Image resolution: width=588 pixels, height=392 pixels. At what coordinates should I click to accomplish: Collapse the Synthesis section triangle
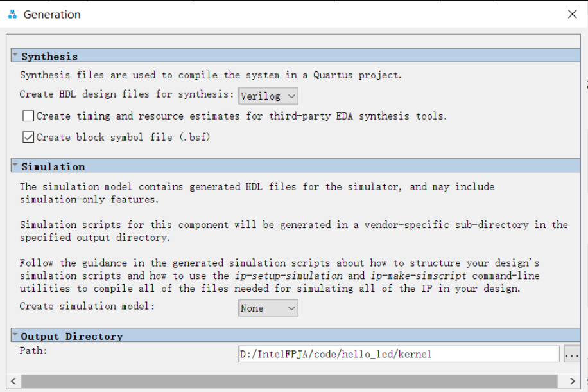15,56
